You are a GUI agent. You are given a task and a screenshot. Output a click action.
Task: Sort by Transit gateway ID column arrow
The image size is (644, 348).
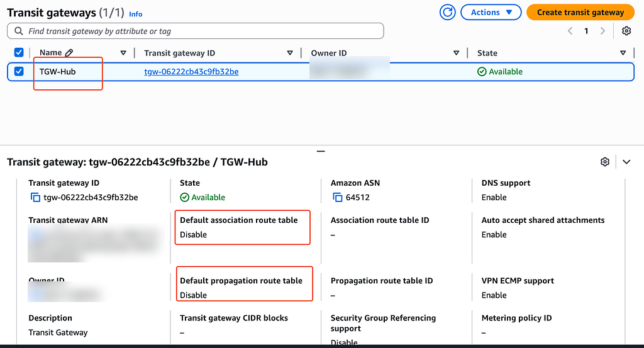coord(290,53)
